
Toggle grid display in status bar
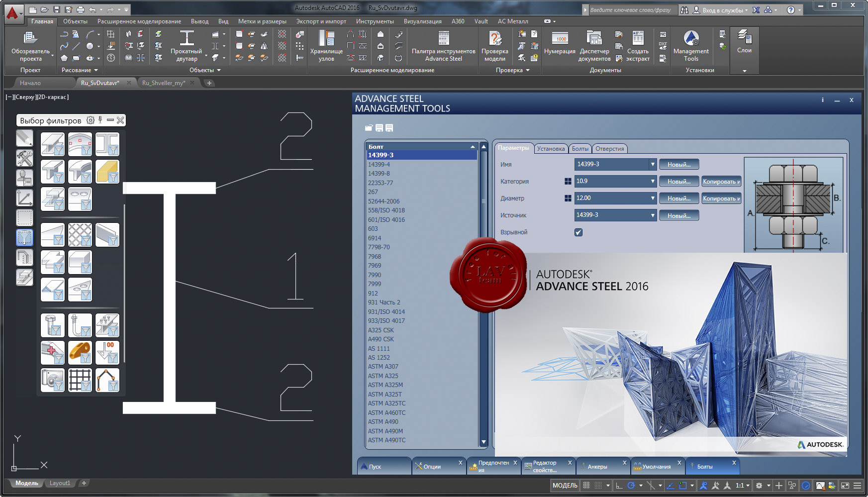(x=586, y=486)
